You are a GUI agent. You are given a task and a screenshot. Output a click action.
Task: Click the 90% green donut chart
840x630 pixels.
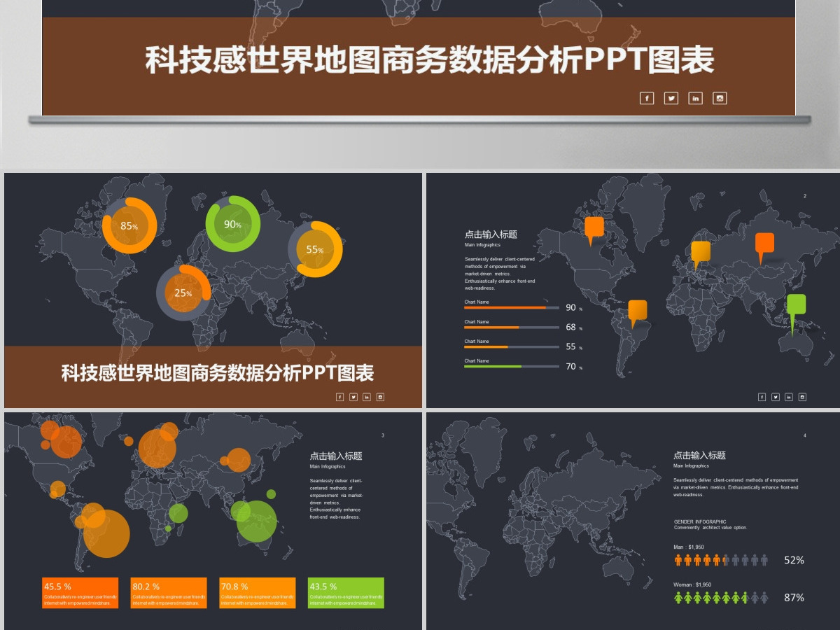tap(233, 224)
